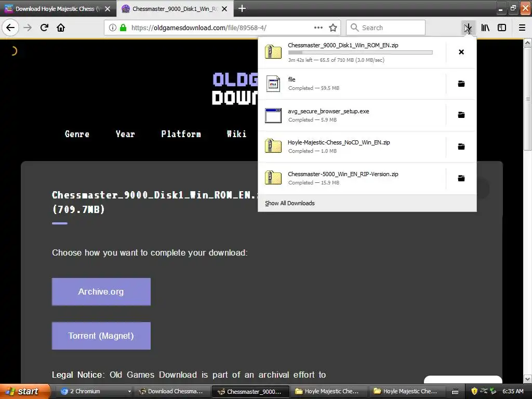
Task: Select the Hoyle-Majestic-Chess_NoCD_Win_EN.zip entry
Action: coord(352,147)
